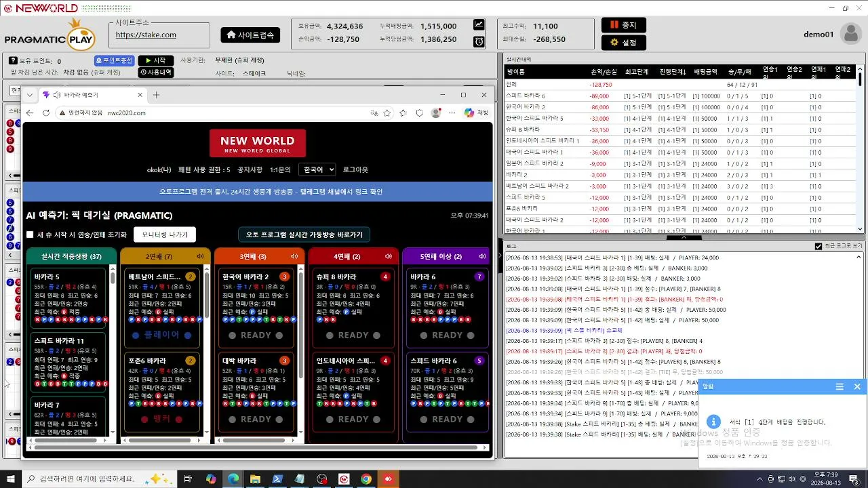Open Edge settings and more menu
This screenshot has width=868, height=488.
coord(452,113)
